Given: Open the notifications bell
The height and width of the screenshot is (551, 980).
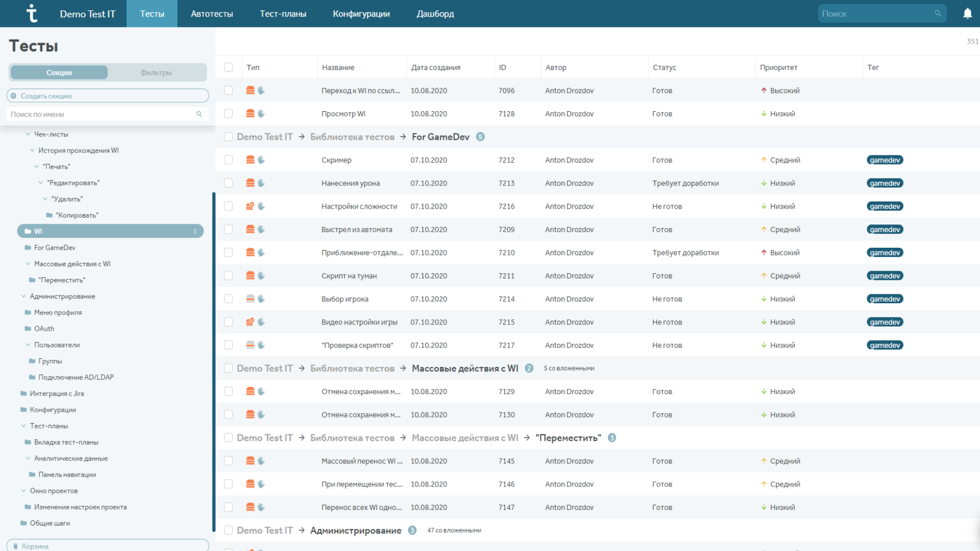Looking at the screenshot, I should 967,14.
